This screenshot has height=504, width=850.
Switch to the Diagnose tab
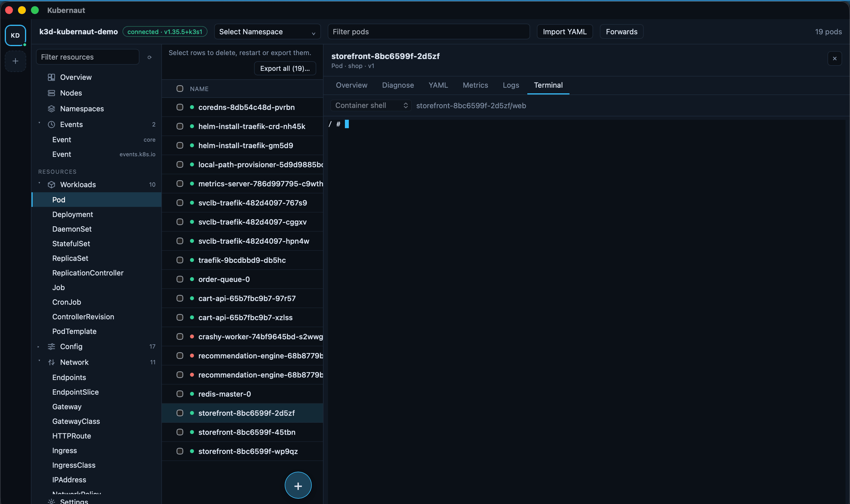[x=398, y=85]
